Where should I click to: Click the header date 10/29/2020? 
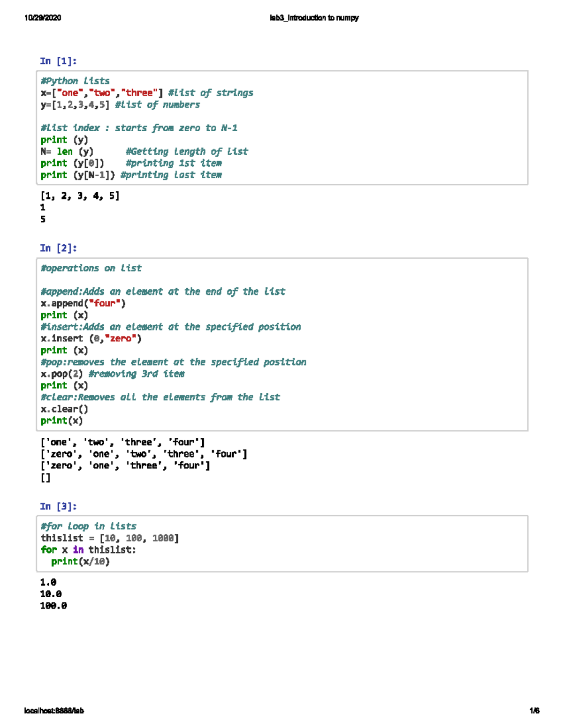point(43,18)
